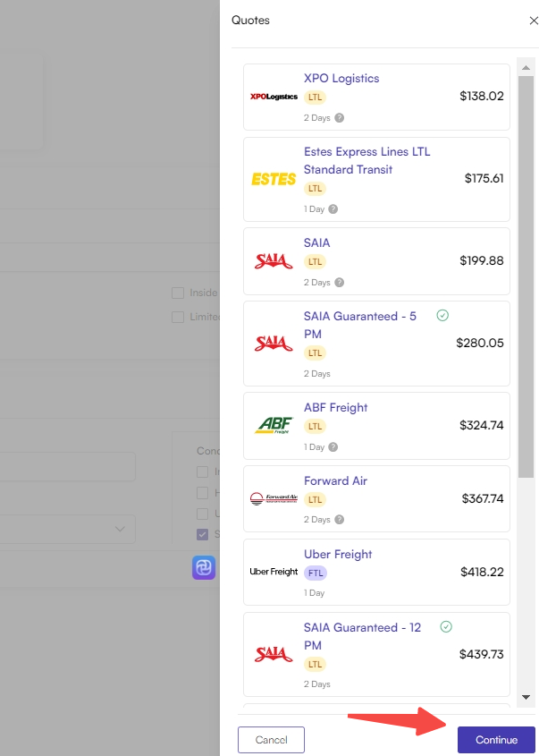Click scrollbar down arrow in quotes list
The image size is (539, 756).
pyautogui.click(x=526, y=697)
